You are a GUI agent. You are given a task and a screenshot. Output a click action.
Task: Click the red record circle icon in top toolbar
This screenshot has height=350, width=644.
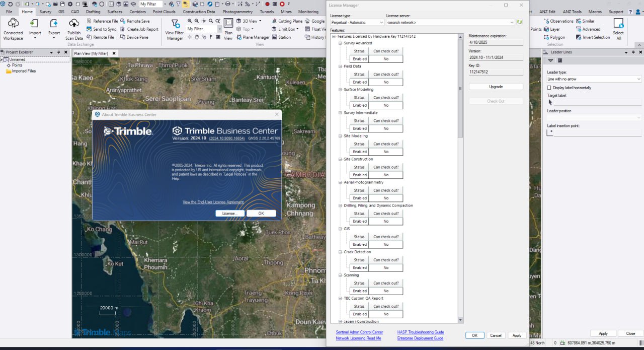268,4
